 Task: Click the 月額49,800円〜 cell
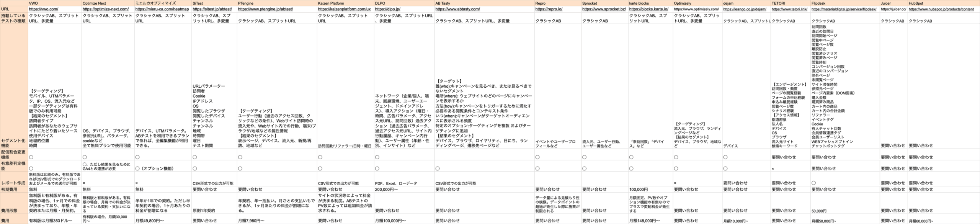163,219
